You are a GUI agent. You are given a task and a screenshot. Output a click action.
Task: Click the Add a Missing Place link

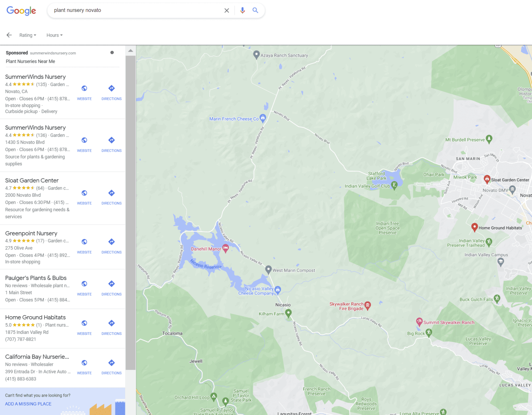(28, 404)
